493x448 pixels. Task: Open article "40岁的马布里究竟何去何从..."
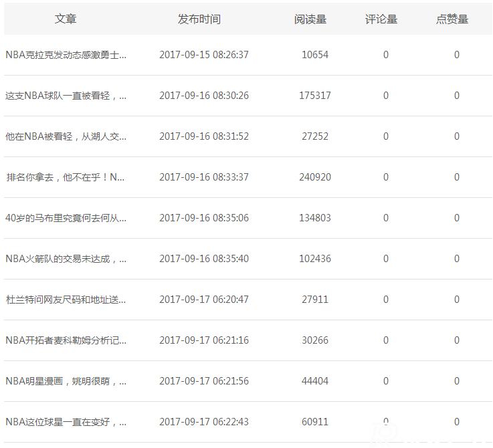(x=66, y=218)
